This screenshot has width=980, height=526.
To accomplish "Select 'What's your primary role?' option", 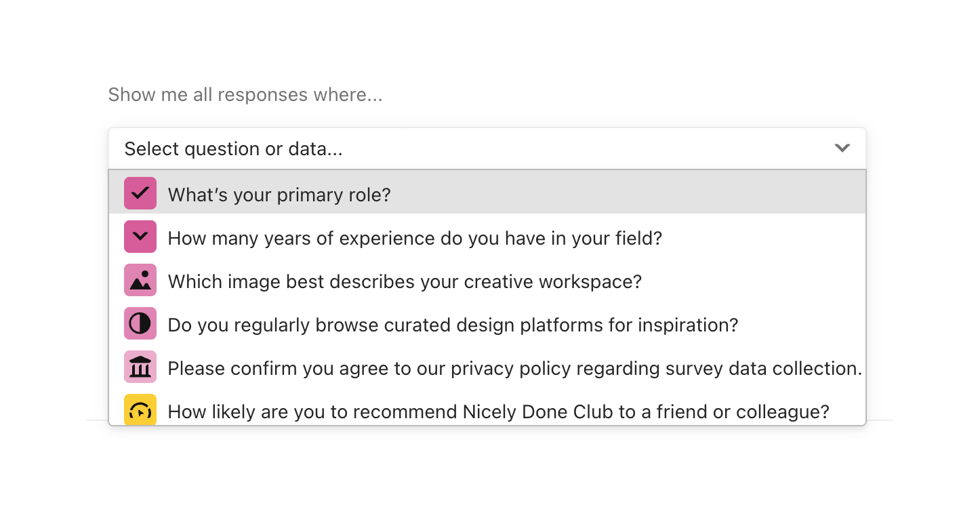I will click(279, 195).
